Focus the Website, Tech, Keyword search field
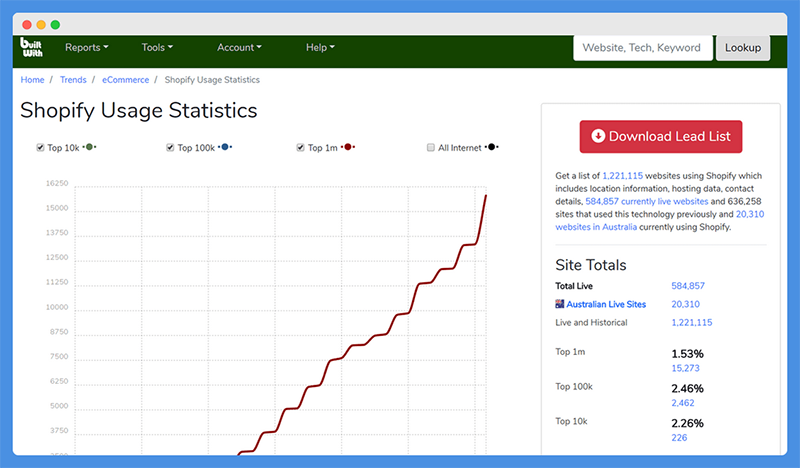This screenshot has height=468, width=800. point(643,47)
